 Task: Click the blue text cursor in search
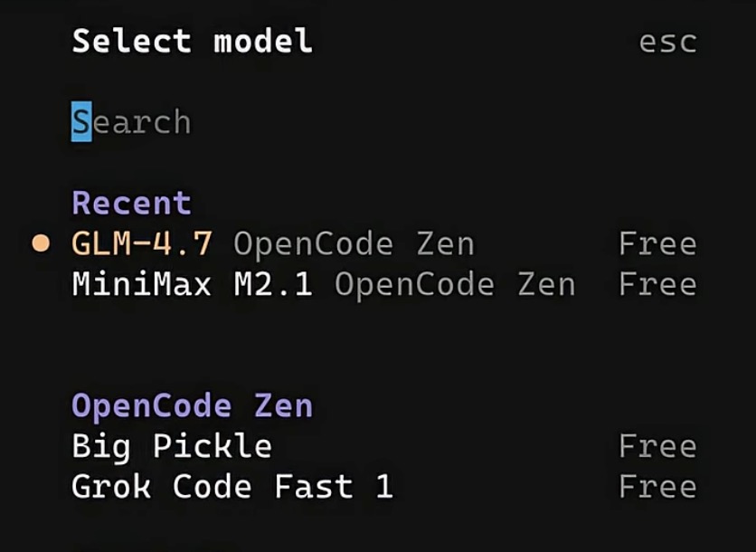tap(81, 122)
